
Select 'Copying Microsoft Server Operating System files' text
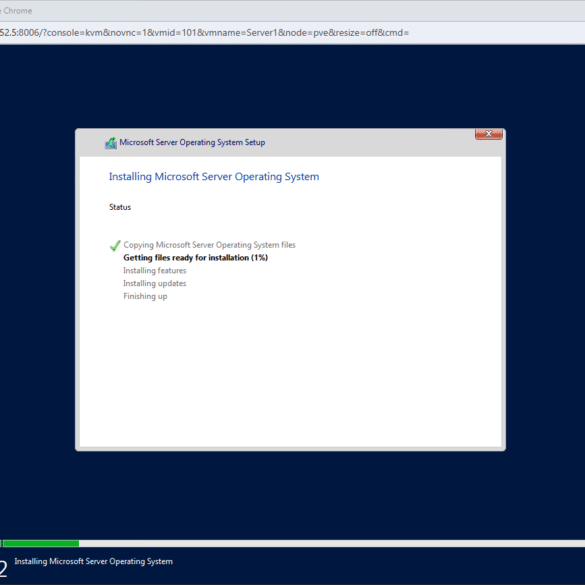[x=209, y=245]
